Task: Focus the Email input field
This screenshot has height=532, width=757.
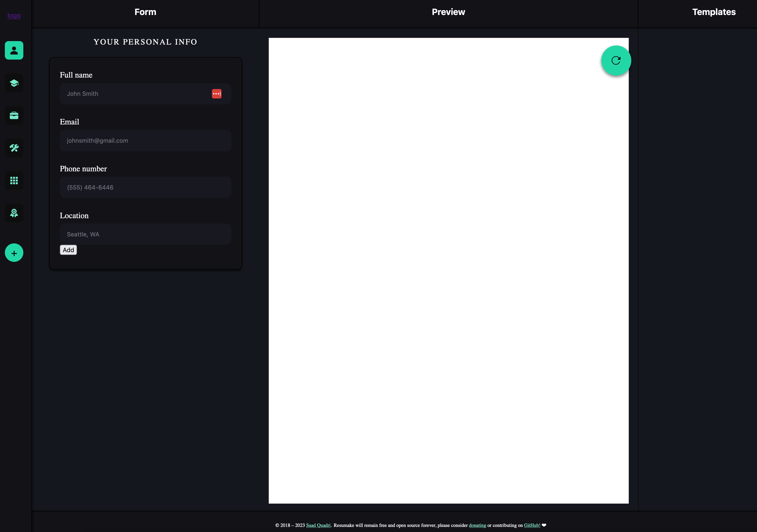Action: (145, 141)
